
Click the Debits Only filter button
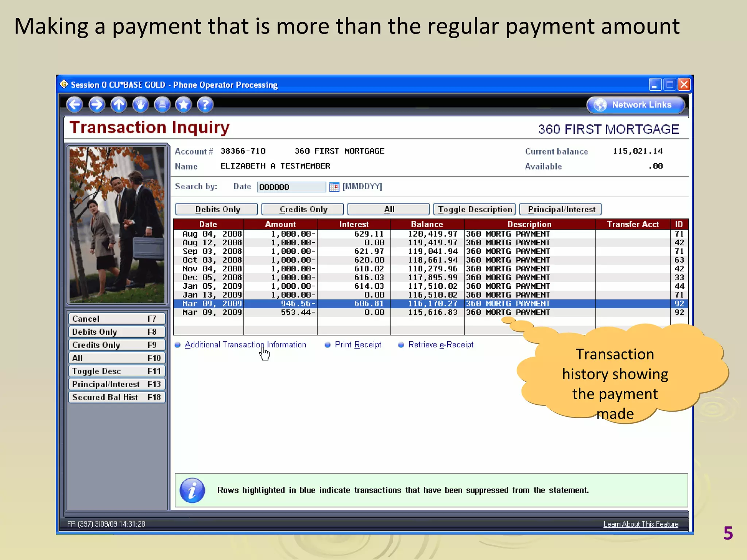coord(217,209)
